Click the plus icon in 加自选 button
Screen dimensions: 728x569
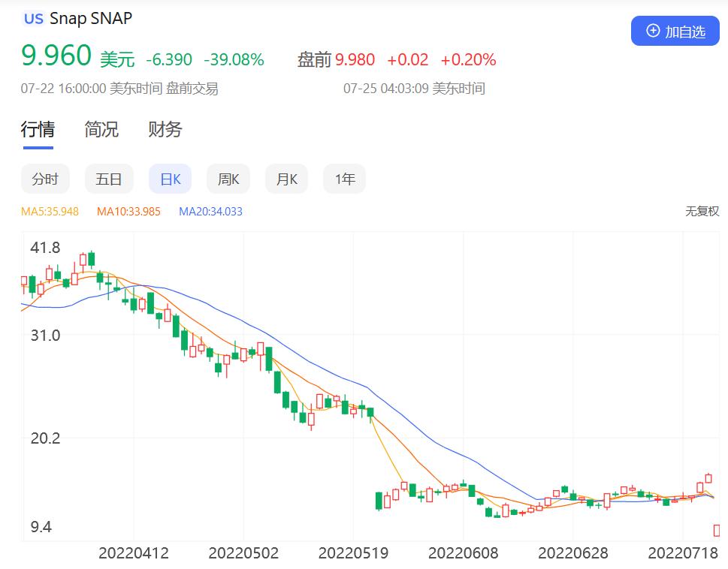click(x=653, y=31)
